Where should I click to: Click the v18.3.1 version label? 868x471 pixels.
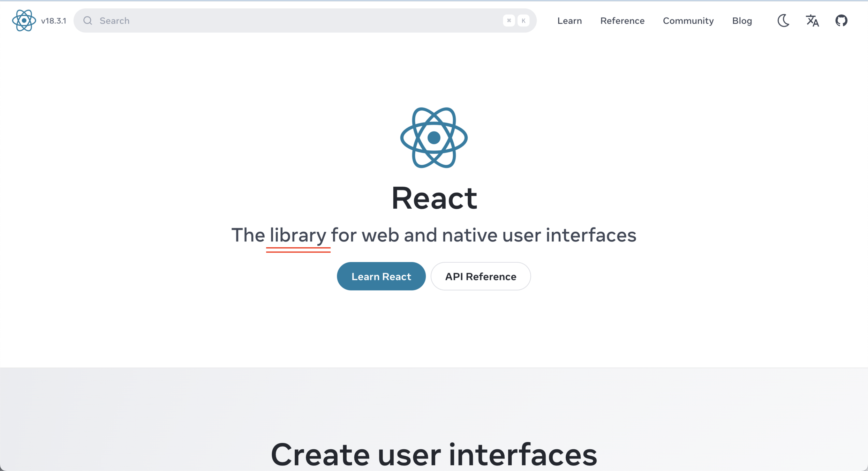tap(53, 21)
